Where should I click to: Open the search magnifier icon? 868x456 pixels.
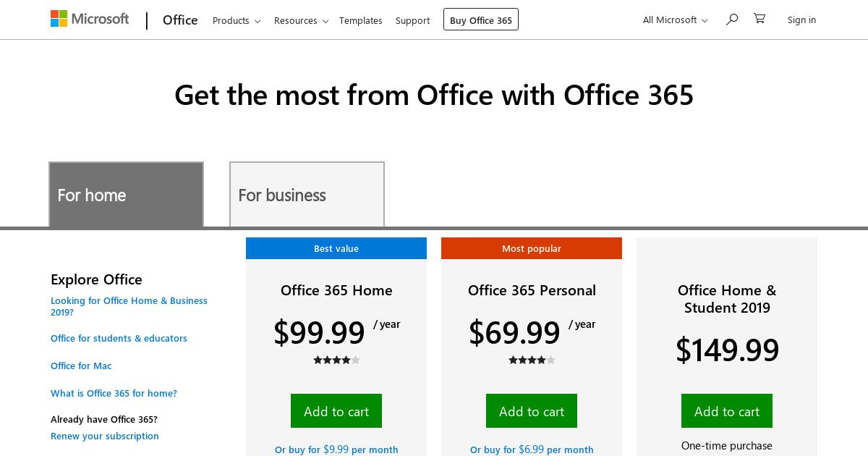(732, 19)
